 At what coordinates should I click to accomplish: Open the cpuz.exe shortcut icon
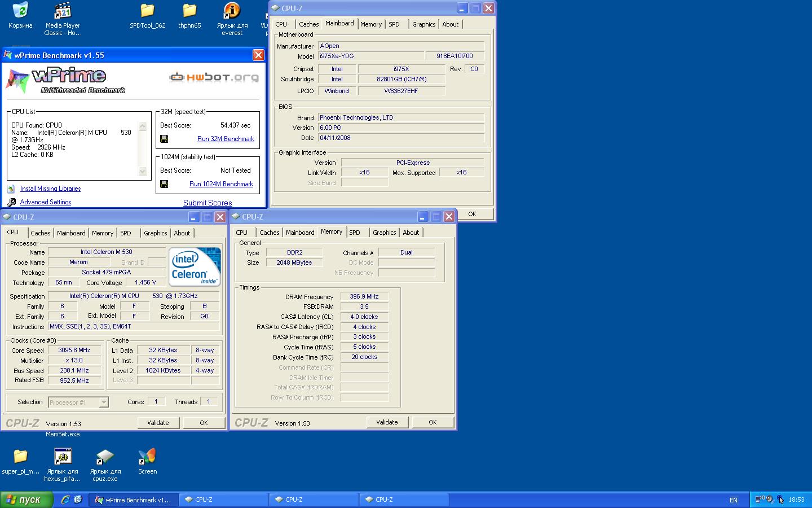click(x=105, y=456)
